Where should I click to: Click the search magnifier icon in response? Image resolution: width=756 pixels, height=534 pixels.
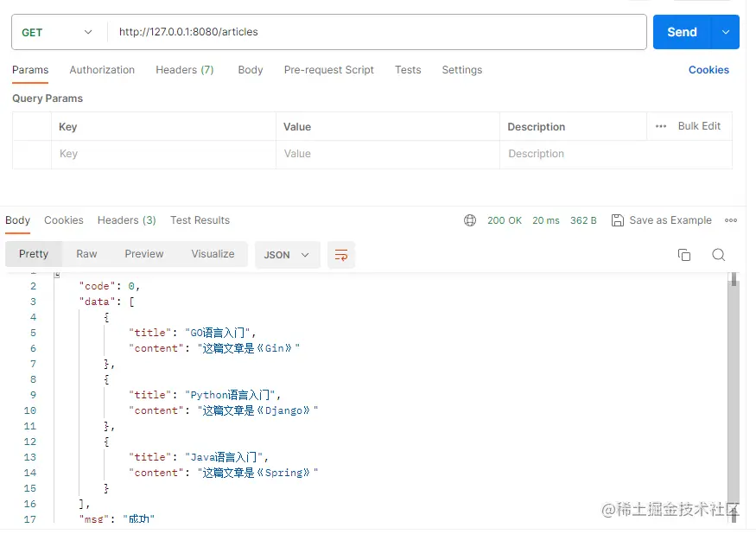click(x=718, y=255)
